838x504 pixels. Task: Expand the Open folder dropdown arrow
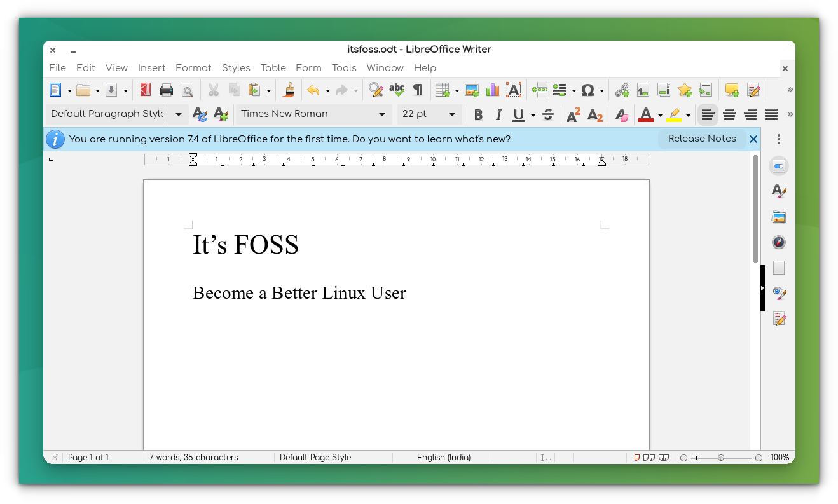(x=97, y=91)
